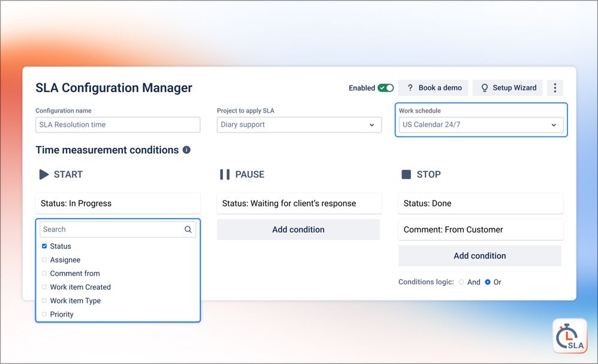This screenshot has height=364, width=598.
Task: Open the Work schedule dropdown
Action: click(x=481, y=125)
